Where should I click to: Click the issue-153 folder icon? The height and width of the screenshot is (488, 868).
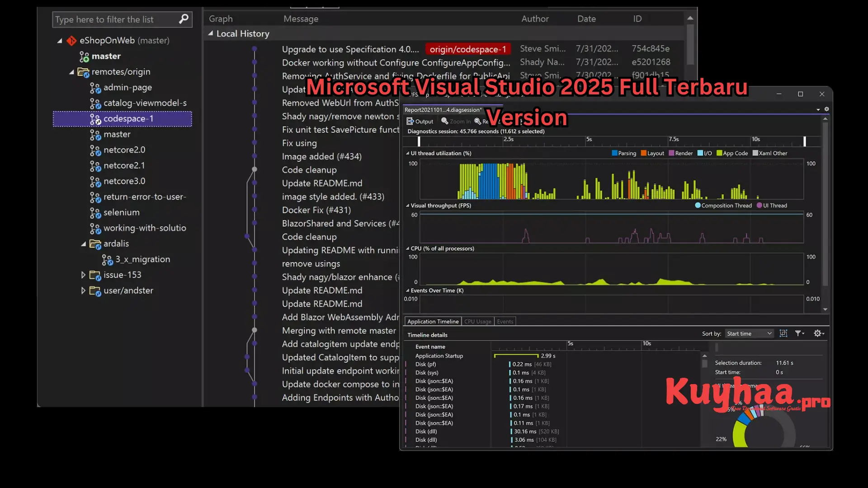point(95,275)
